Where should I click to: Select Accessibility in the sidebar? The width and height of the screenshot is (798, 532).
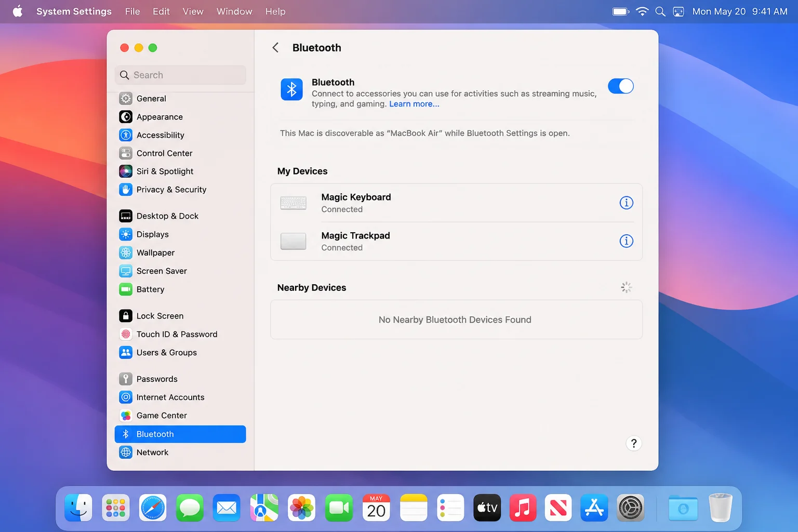click(180, 135)
